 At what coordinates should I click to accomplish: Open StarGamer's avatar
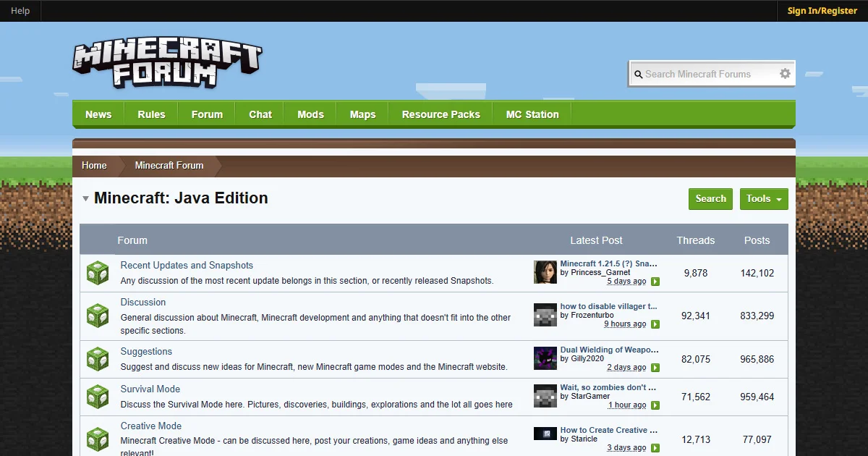coord(545,396)
